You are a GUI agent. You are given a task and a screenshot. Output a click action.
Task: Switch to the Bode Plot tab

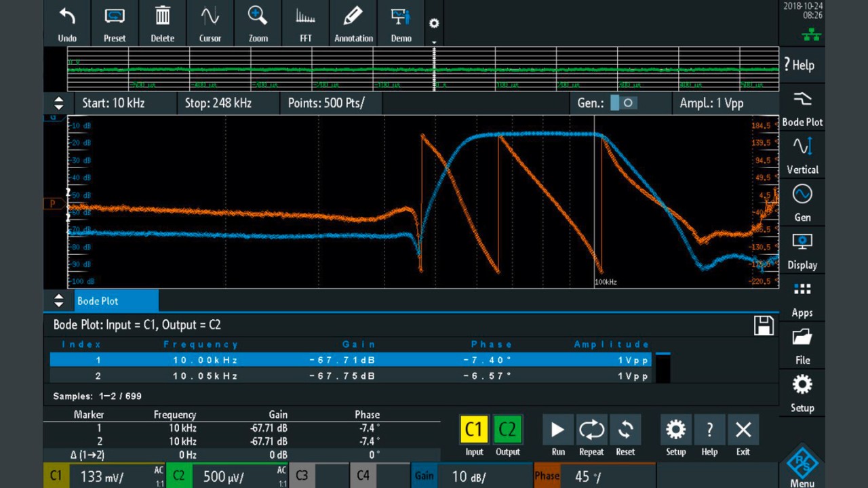tap(116, 301)
